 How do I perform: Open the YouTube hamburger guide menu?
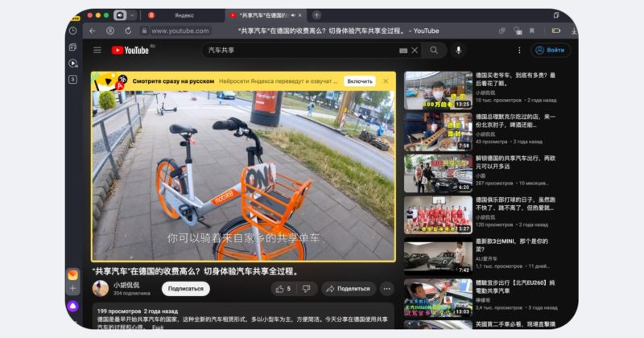pos(97,50)
